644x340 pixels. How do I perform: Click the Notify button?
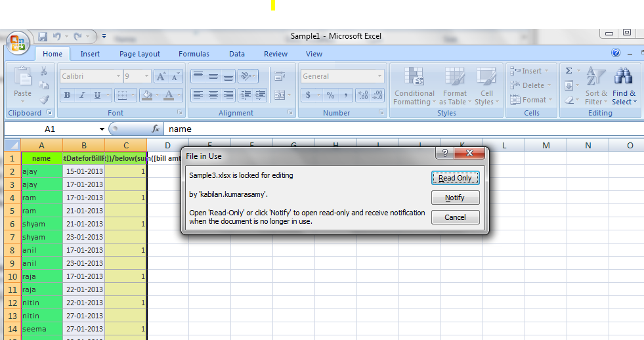tap(455, 198)
